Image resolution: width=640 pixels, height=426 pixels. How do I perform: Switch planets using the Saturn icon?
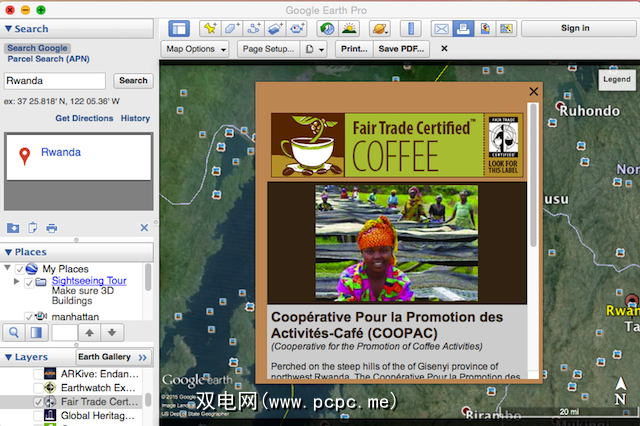(380, 29)
